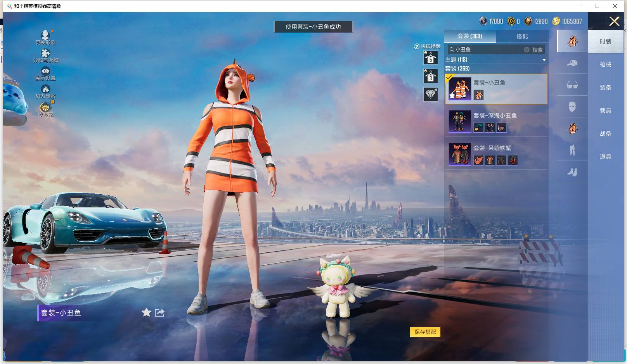Click the 搜索 search button
This screenshot has width=627, height=364.
tap(538, 49)
